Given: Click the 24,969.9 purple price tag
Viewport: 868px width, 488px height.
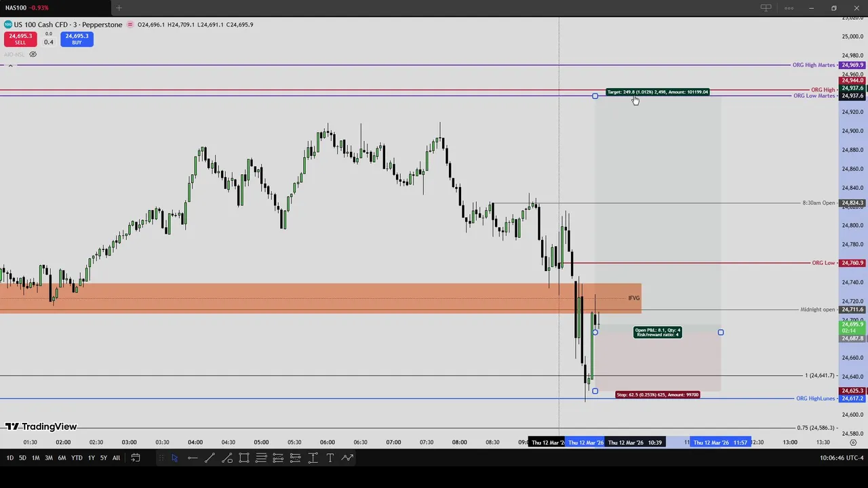Looking at the screenshot, I should click(x=852, y=65).
